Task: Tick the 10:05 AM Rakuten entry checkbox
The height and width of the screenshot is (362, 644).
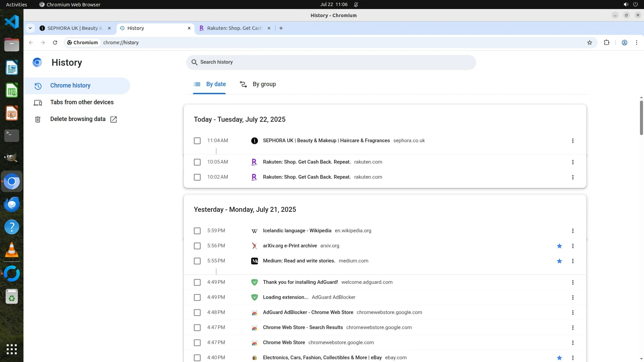Action: (197, 162)
